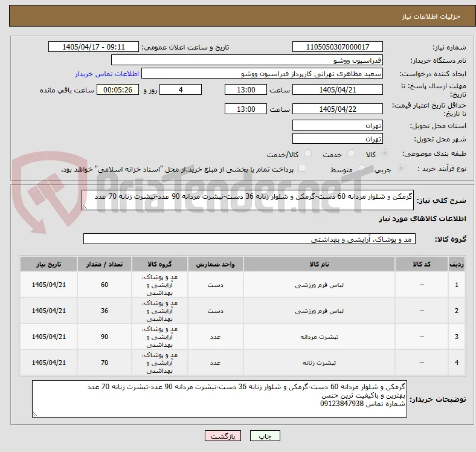Click the چاپ print button
This screenshot has width=476, height=452.
click(x=265, y=436)
